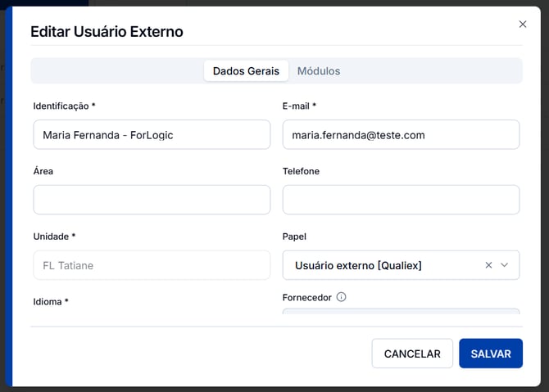Click into the E-mail input field
Image resolution: width=549 pixels, height=392 pixels.
point(401,135)
